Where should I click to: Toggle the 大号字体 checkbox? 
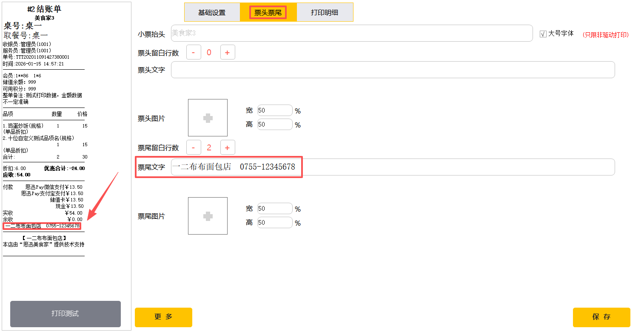pos(543,34)
